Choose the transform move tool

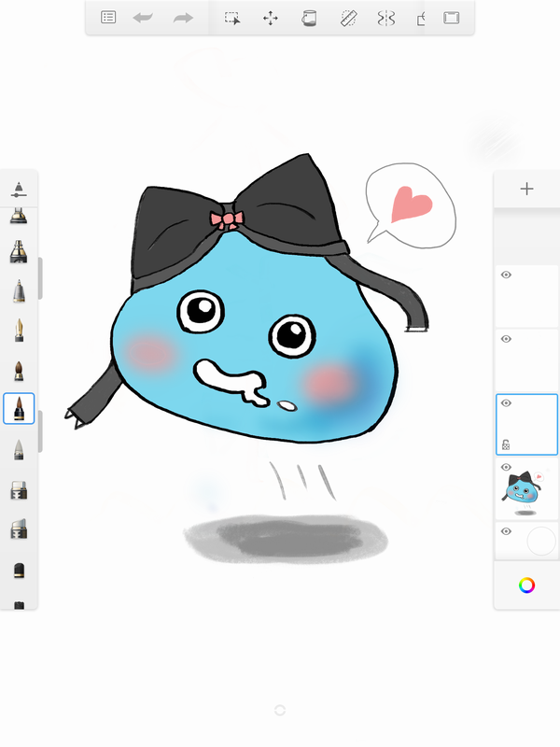point(271,18)
